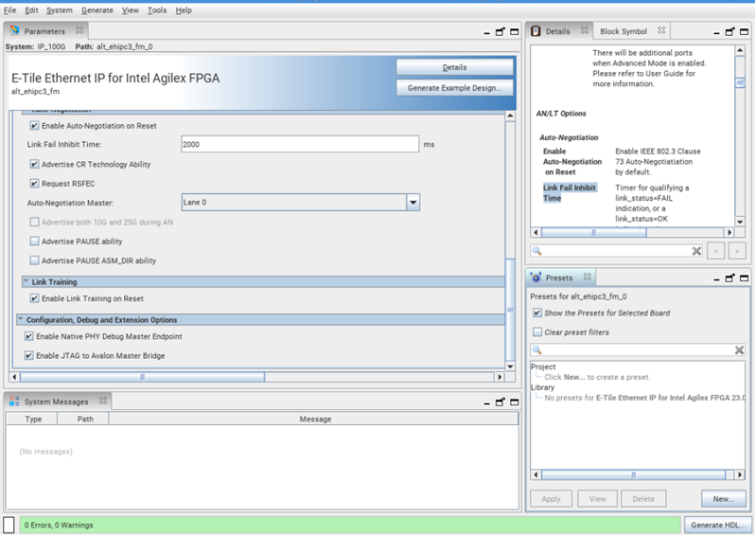Open the Edit menu

click(31, 10)
